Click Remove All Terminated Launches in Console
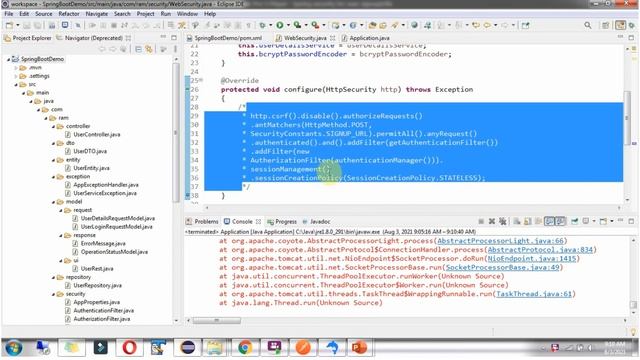 pos(503,221)
